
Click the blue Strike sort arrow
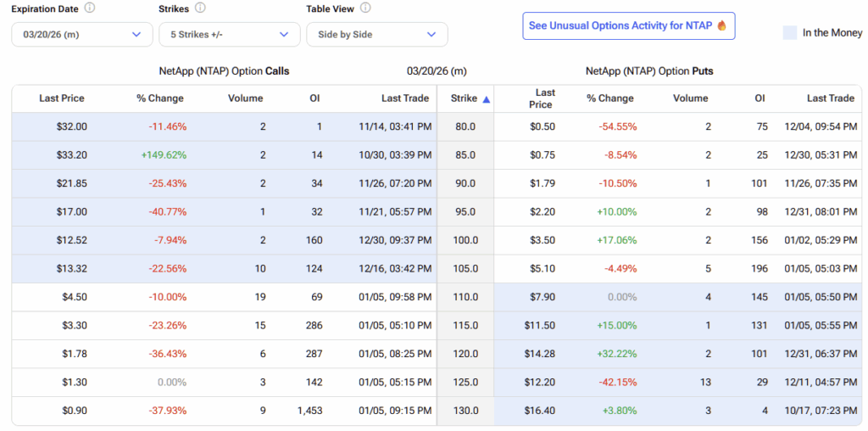pos(486,99)
